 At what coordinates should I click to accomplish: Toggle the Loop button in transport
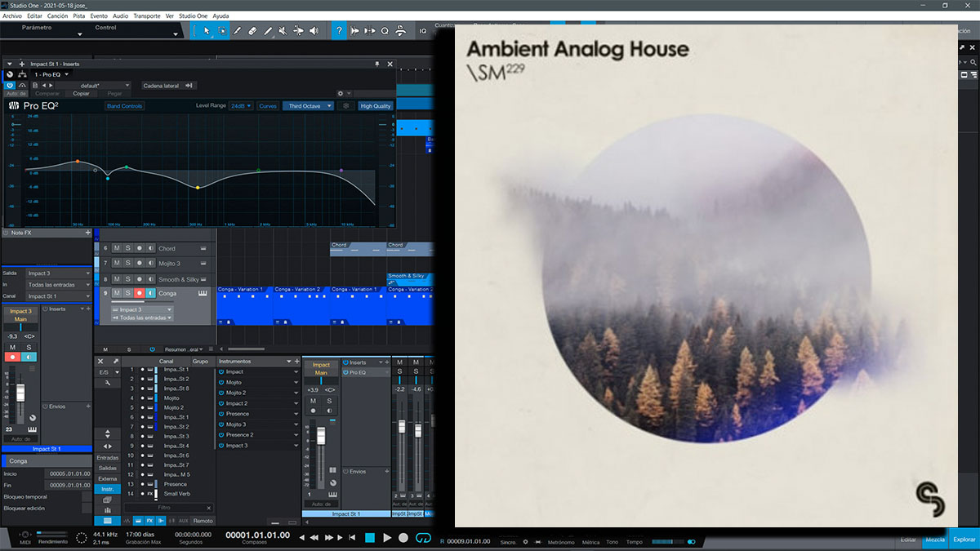tap(422, 538)
